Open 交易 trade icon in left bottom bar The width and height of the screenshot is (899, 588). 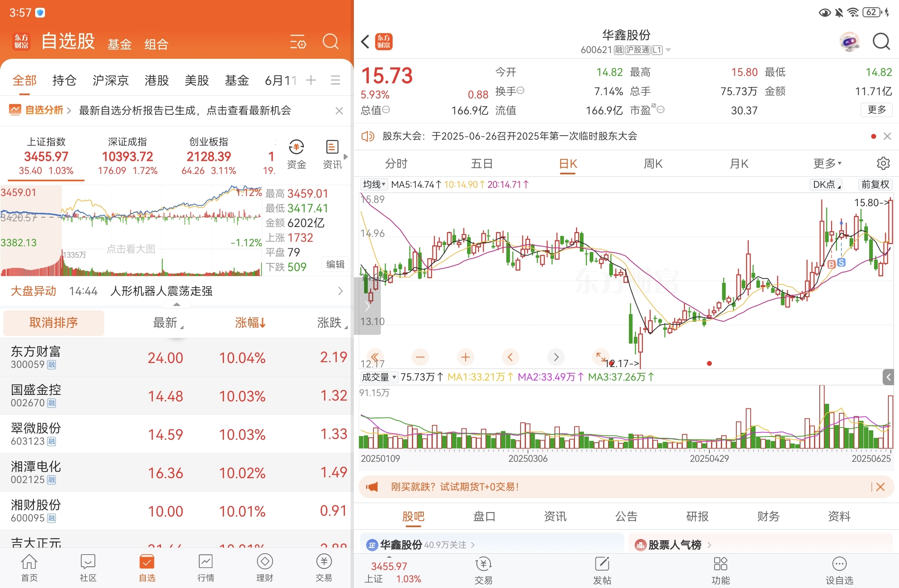coord(324,568)
